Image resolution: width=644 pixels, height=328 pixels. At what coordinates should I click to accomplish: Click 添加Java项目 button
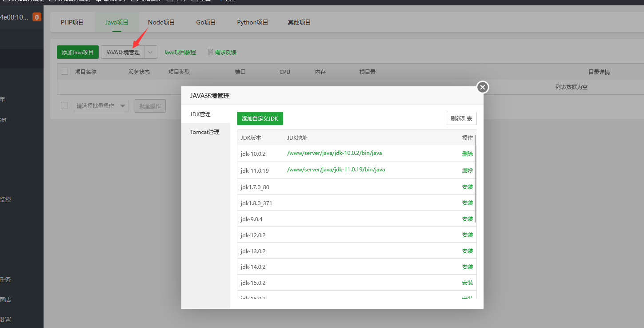point(78,52)
